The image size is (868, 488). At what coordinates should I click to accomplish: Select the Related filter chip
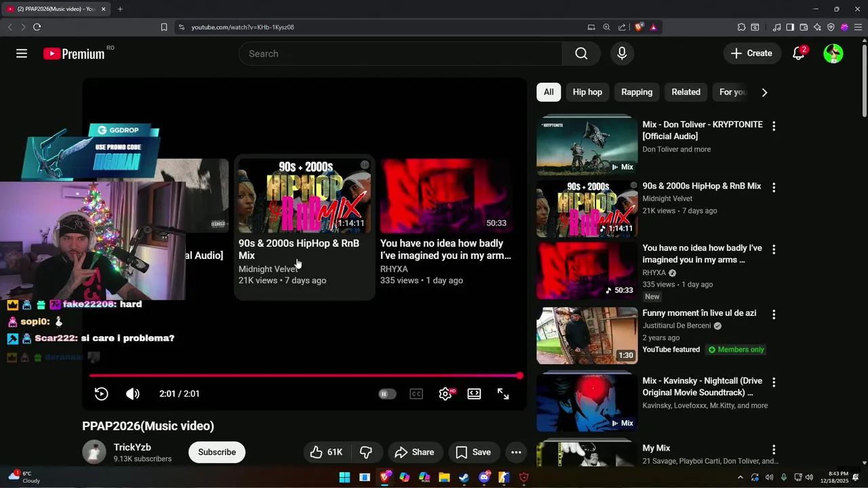686,92
